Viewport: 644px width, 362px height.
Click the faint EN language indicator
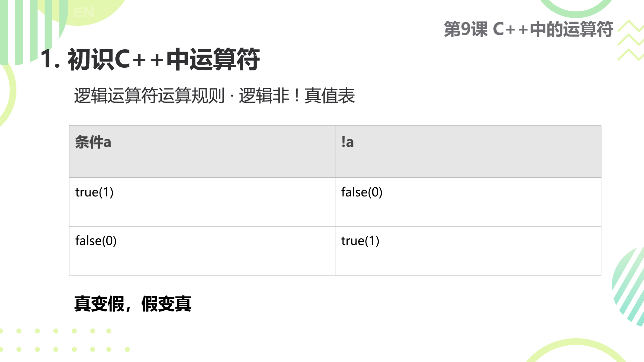click(84, 13)
